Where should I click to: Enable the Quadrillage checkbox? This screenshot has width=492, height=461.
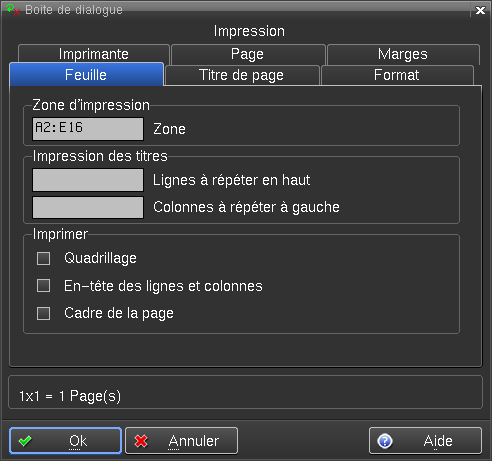(43, 258)
